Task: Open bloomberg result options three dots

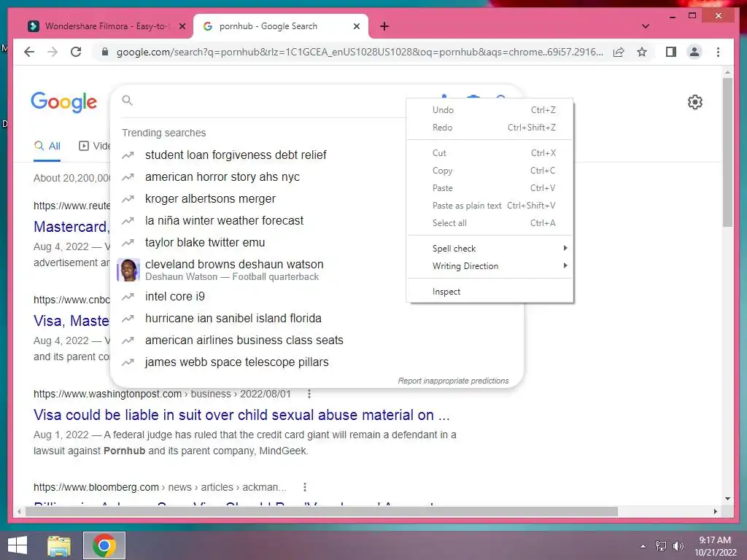Action: coord(305,487)
